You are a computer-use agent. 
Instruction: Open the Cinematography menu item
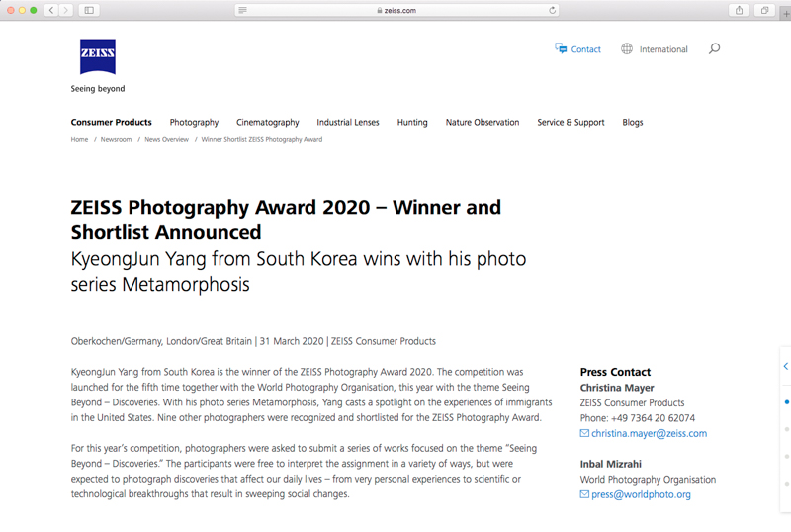(x=268, y=123)
